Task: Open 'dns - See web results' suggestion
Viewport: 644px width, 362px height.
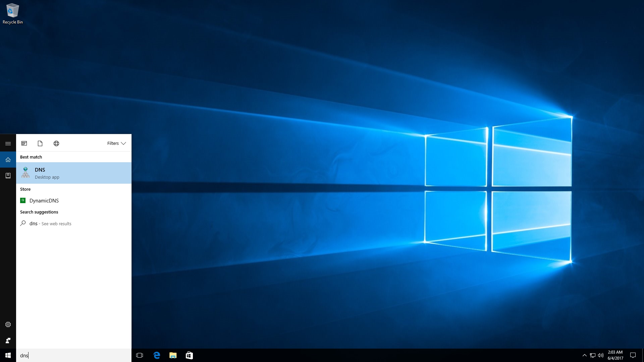Action: 50,224
